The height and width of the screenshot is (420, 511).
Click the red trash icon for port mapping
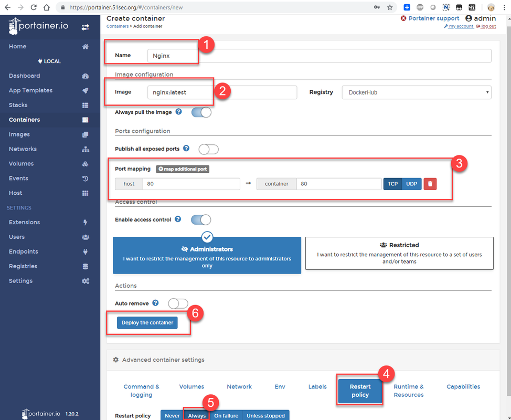(430, 184)
